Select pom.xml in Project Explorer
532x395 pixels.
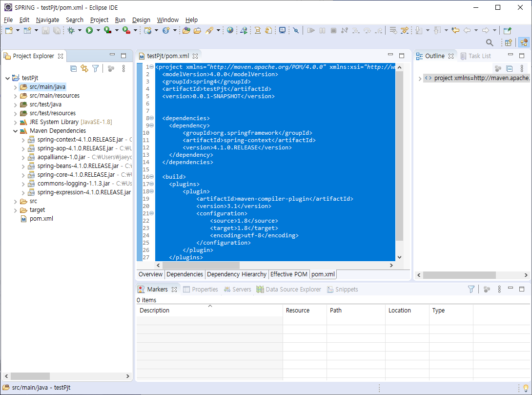tap(41, 219)
